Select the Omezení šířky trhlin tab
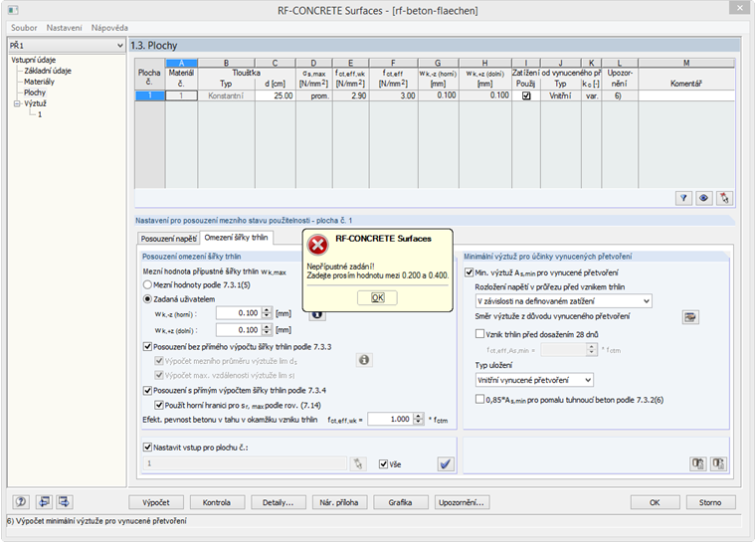The image size is (756, 542). coord(237,238)
